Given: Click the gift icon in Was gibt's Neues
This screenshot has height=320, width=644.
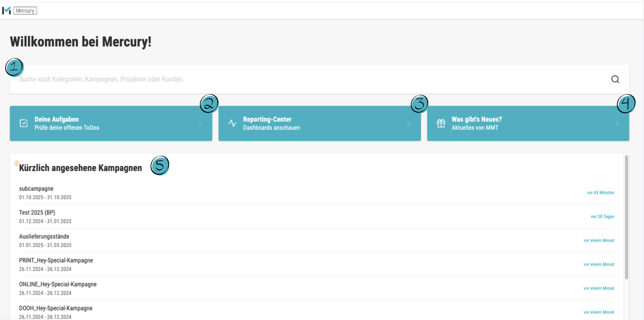Looking at the screenshot, I should coord(441,123).
